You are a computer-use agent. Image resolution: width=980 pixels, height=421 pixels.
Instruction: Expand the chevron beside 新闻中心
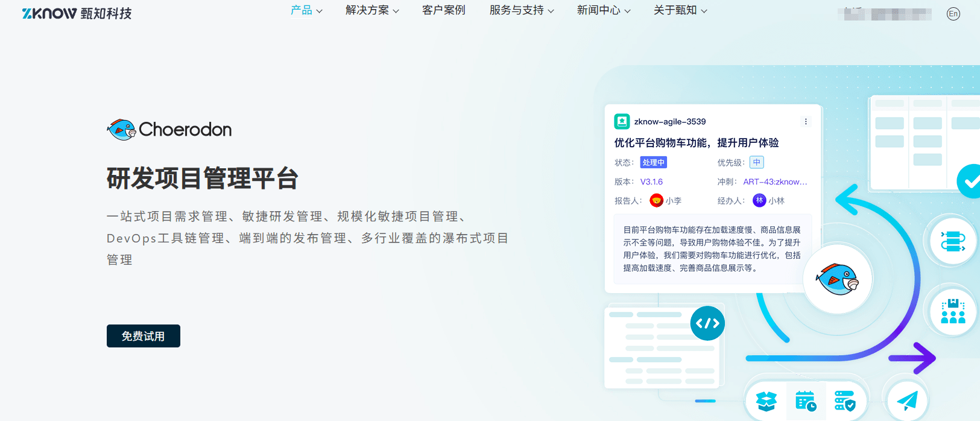click(627, 11)
